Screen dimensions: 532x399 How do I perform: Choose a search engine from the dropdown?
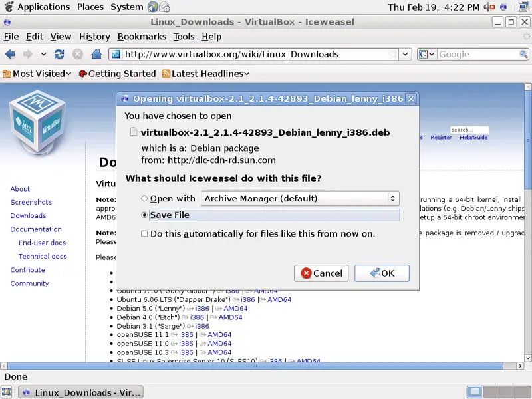(427, 54)
